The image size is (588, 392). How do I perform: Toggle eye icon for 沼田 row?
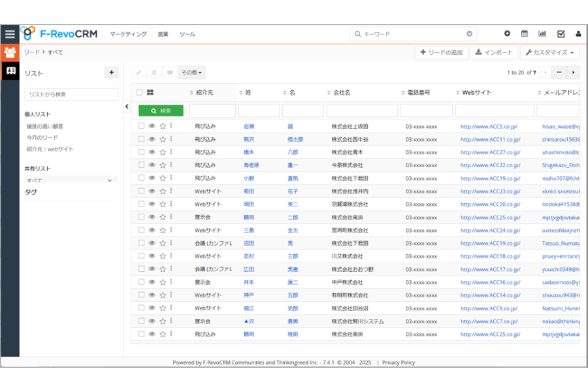click(x=152, y=243)
